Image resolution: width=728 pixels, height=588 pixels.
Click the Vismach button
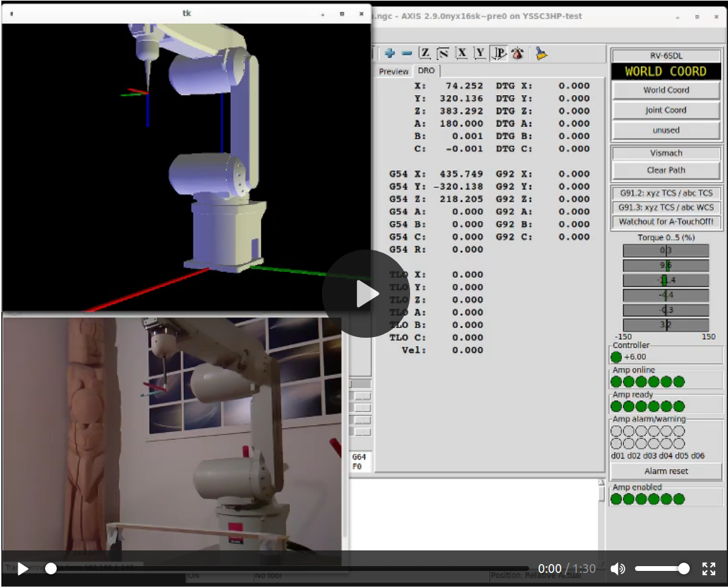tap(666, 152)
